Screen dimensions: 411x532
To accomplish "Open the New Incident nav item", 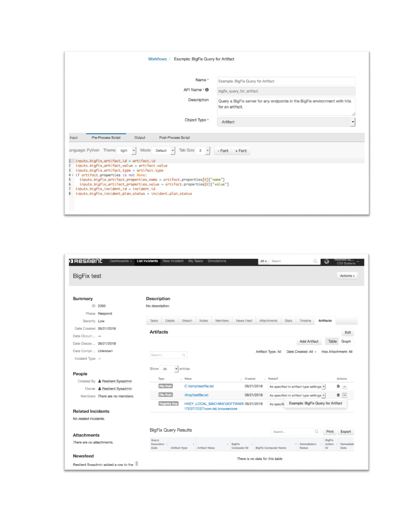I will 173,261.
